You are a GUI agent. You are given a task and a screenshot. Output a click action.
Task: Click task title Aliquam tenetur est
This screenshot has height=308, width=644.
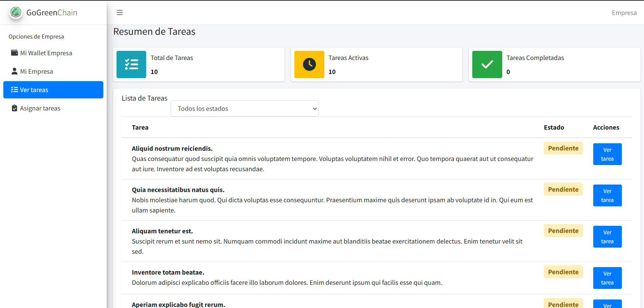pyautogui.click(x=162, y=231)
